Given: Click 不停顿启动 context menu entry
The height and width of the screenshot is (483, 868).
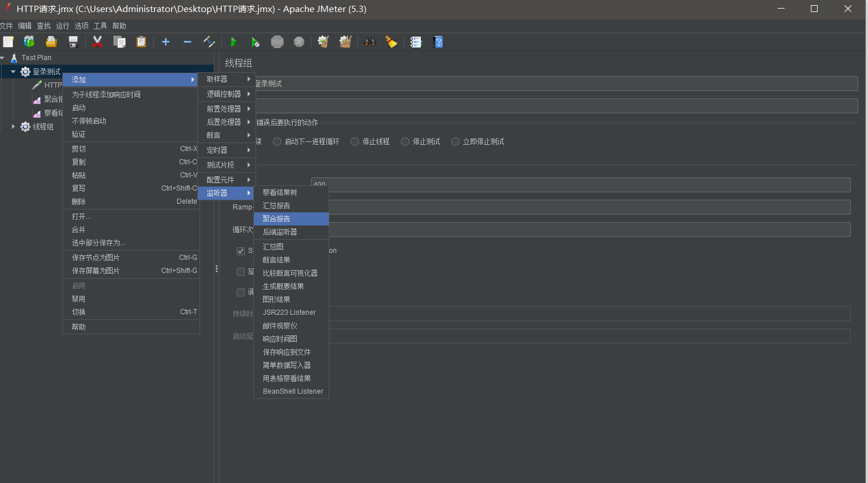Looking at the screenshot, I should coord(131,121).
